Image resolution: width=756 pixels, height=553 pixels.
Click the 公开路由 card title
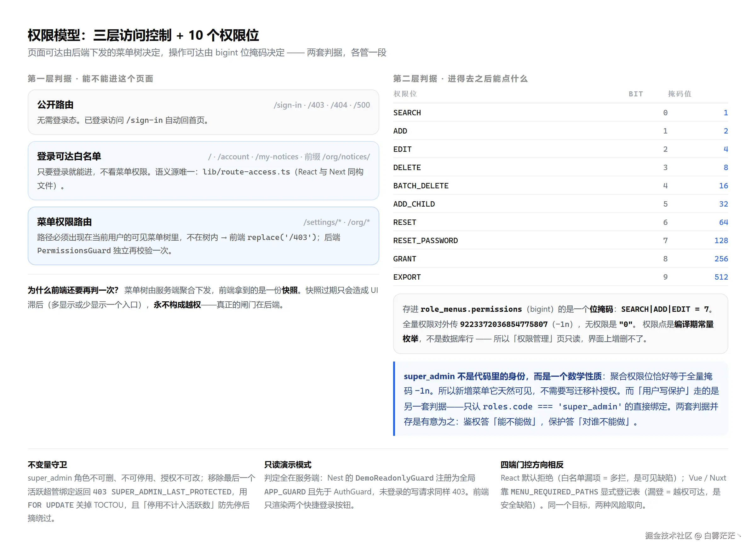[55, 105]
